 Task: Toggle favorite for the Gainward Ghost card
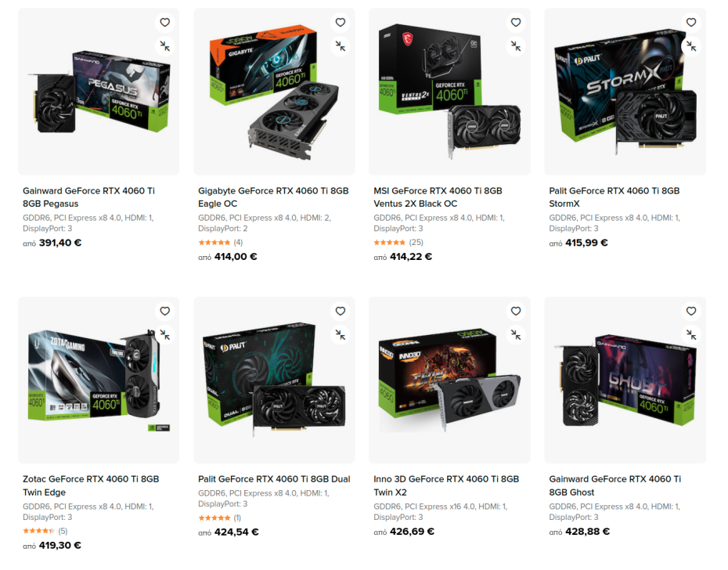click(690, 311)
